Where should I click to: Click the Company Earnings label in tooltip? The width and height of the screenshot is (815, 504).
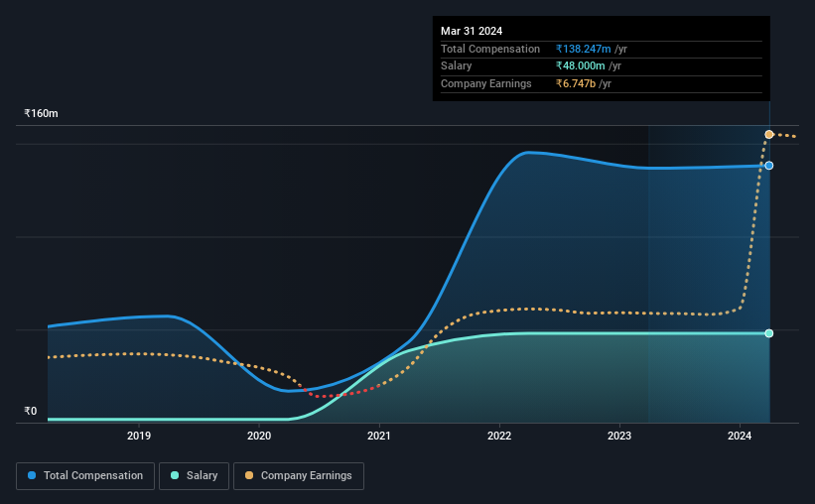pyautogui.click(x=486, y=83)
